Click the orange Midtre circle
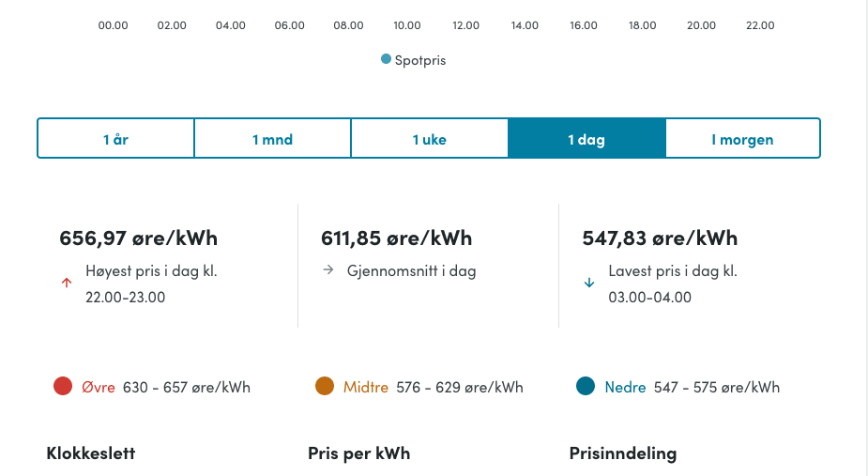 tap(325, 386)
